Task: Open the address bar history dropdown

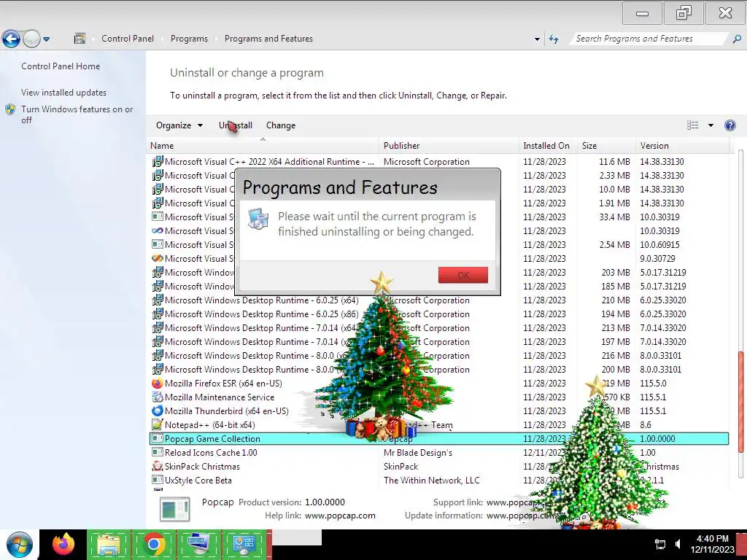Action: pos(537,39)
